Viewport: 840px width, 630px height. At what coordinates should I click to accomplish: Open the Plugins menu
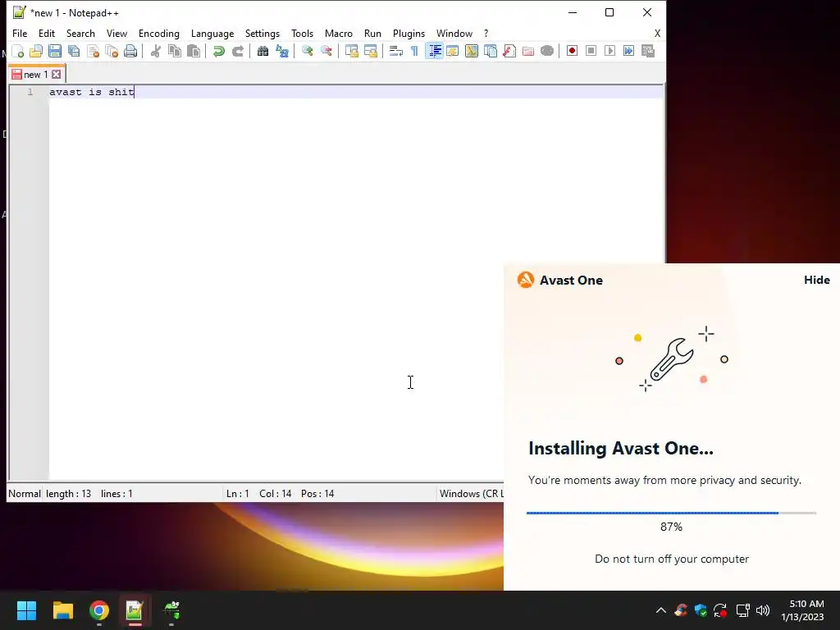coord(409,33)
